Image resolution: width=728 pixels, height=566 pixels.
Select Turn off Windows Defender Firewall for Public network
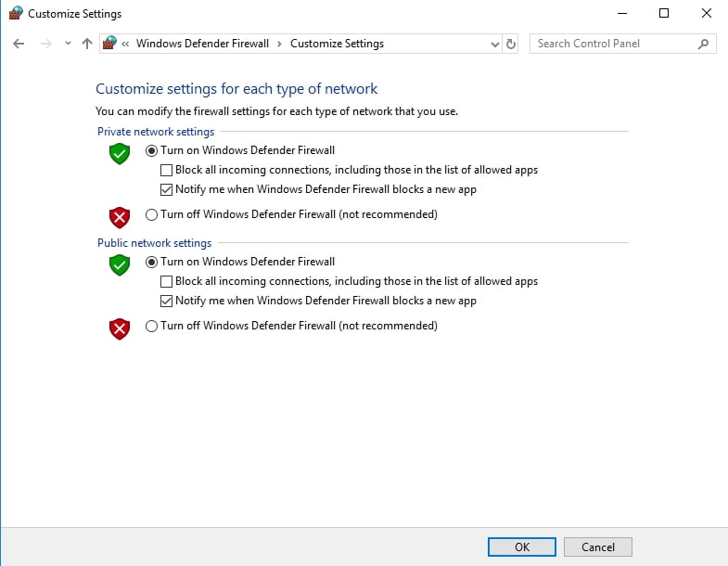pyautogui.click(x=151, y=327)
